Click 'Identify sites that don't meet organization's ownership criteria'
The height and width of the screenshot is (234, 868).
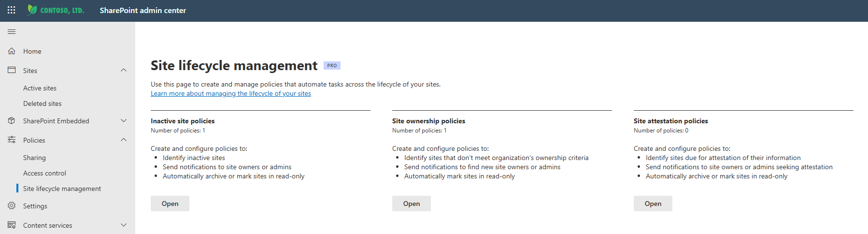click(497, 158)
